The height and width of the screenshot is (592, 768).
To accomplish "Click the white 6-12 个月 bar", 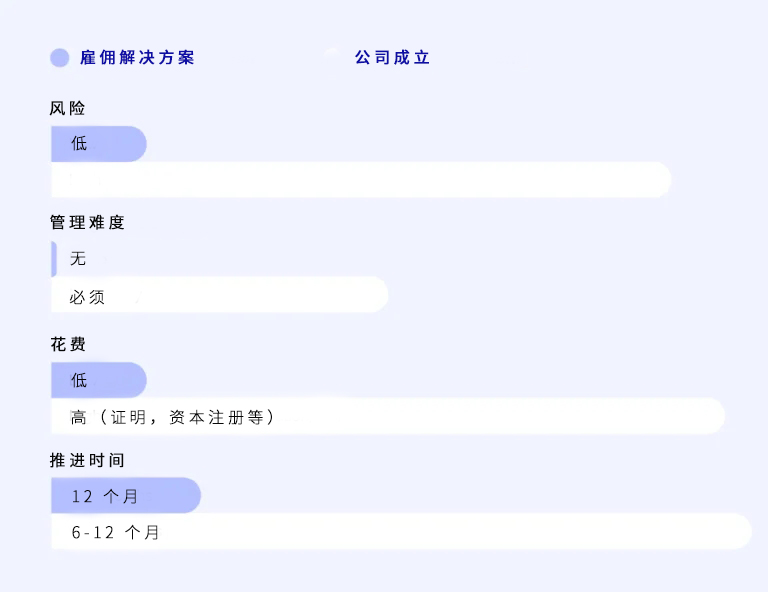I will (400, 532).
